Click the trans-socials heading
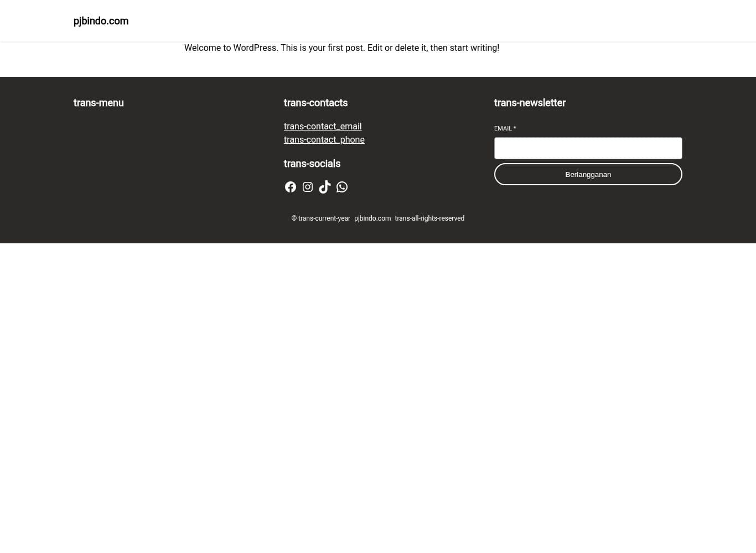This screenshot has height=553, width=756. click(312, 164)
